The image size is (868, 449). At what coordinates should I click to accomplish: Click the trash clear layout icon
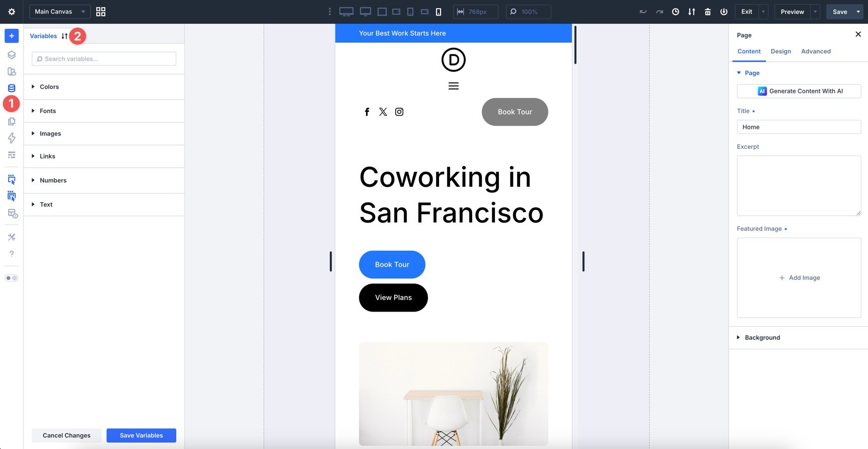tap(707, 12)
